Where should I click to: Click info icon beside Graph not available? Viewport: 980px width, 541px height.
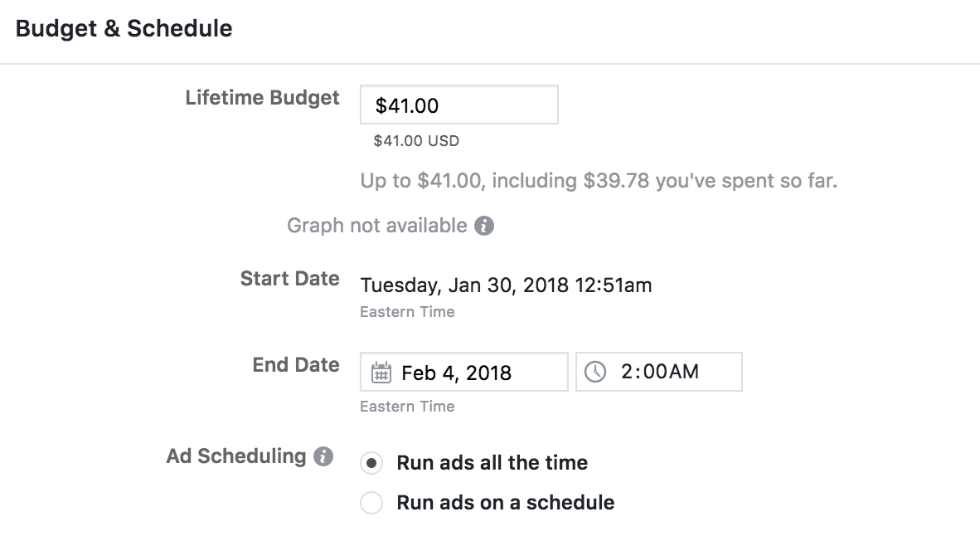tap(485, 226)
